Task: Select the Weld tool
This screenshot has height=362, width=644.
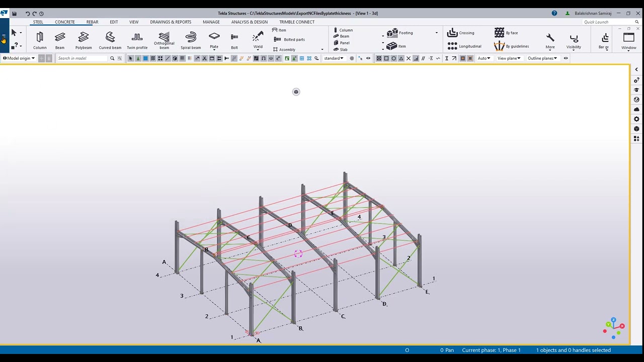Action: click(258, 40)
